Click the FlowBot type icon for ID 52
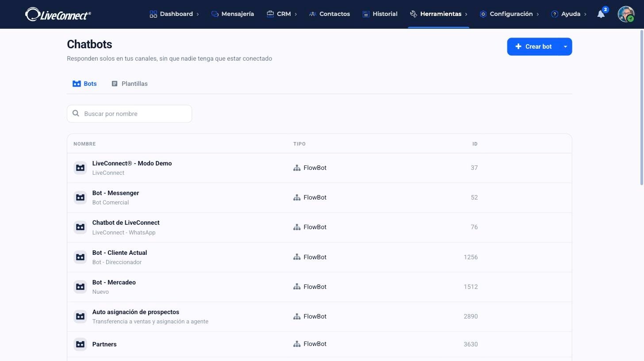This screenshot has width=644, height=361. (x=297, y=198)
